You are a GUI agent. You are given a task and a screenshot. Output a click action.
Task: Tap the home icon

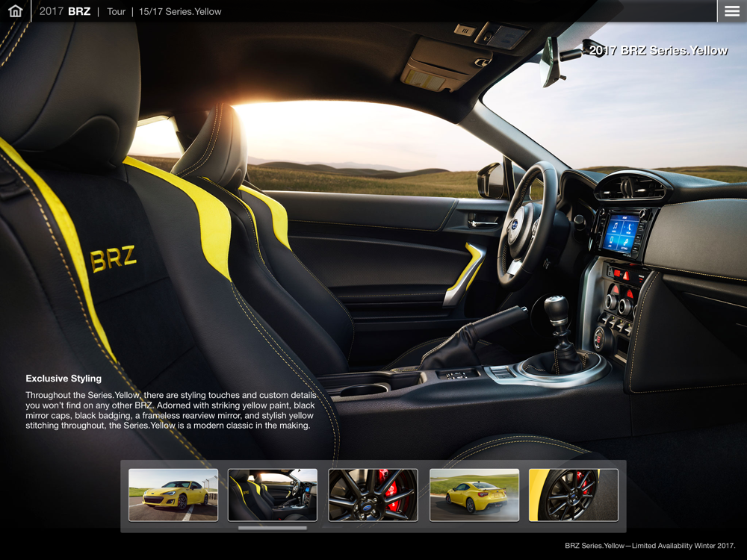(15, 11)
